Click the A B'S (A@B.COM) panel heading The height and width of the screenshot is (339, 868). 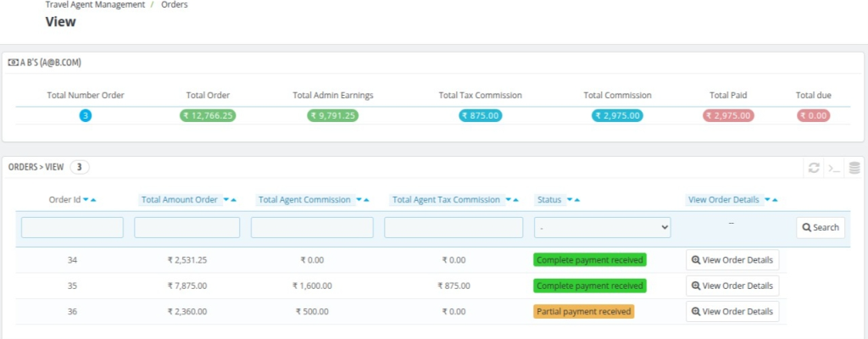pos(45,63)
